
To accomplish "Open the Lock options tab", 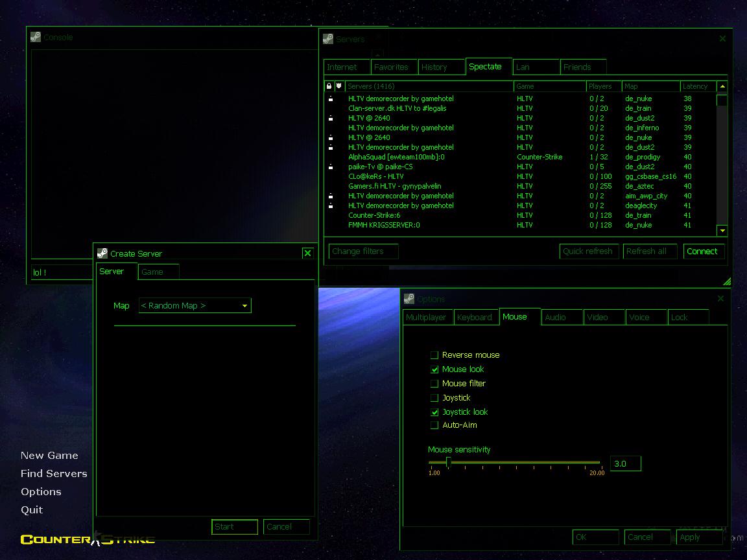I will (x=688, y=317).
